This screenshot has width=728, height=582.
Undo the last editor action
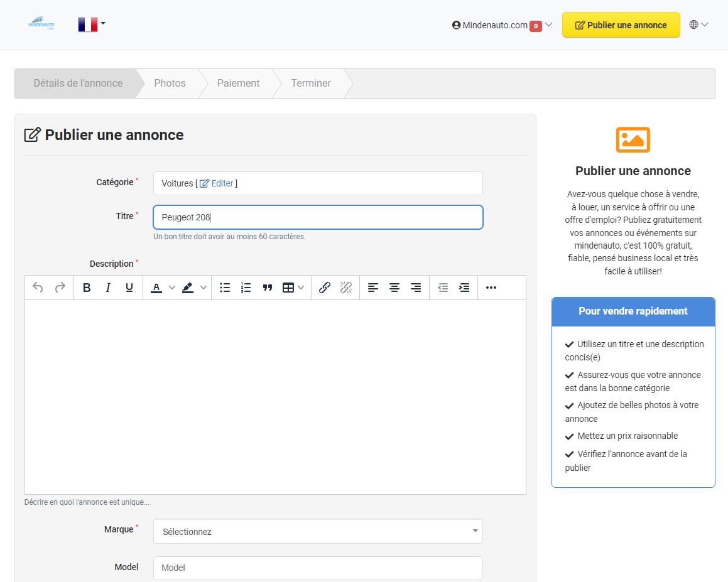click(x=38, y=288)
